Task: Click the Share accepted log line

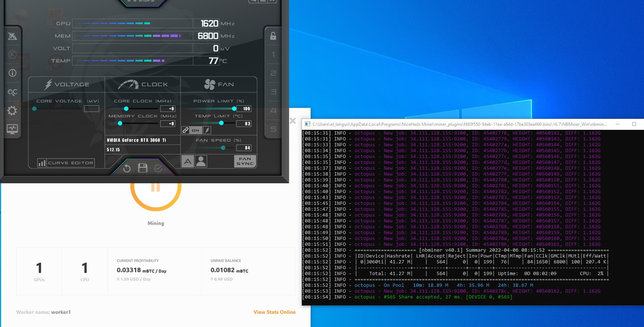Action: pyautogui.click(x=407, y=297)
